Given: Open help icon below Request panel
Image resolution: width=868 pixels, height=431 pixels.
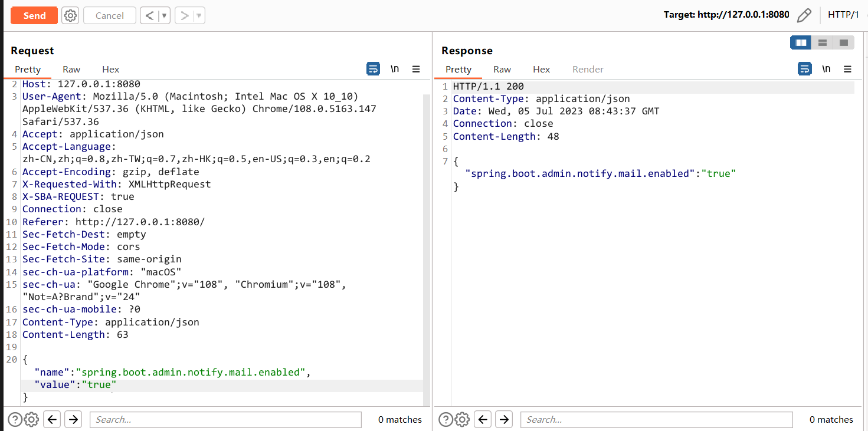Looking at the screenshot, I should [x=15, y=420].
